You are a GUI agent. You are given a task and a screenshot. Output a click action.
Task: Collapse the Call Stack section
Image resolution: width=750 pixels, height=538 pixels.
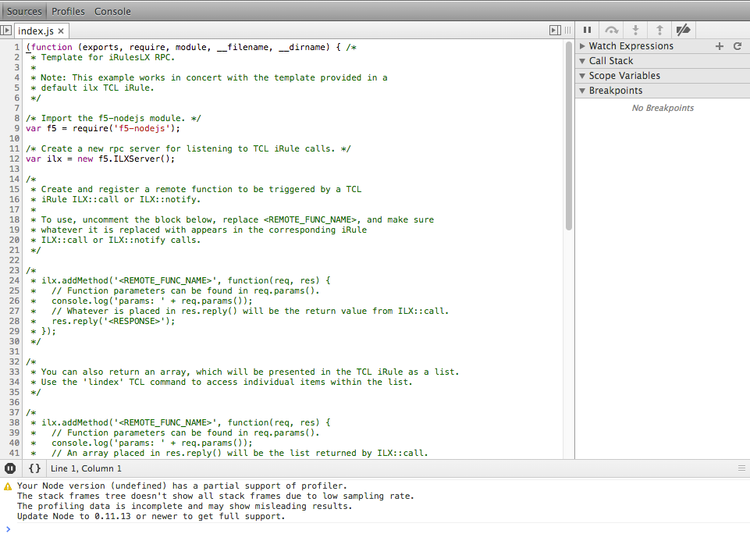point(583,61)
